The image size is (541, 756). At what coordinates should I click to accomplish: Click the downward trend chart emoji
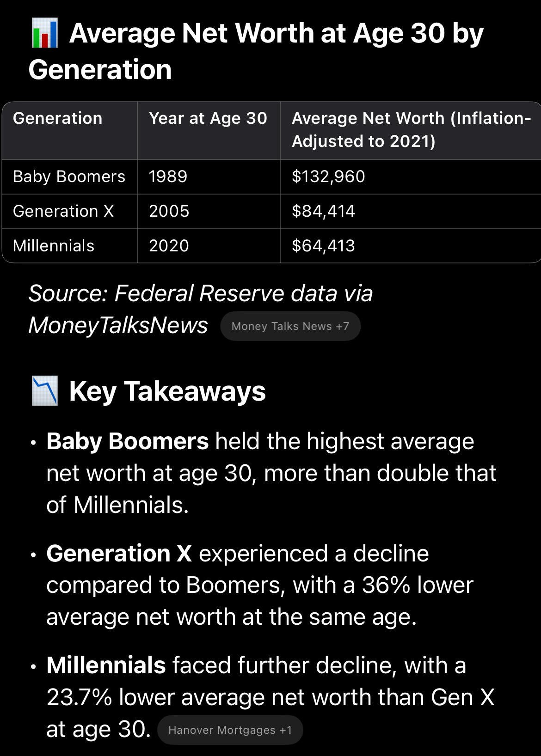tap(45, 391)
